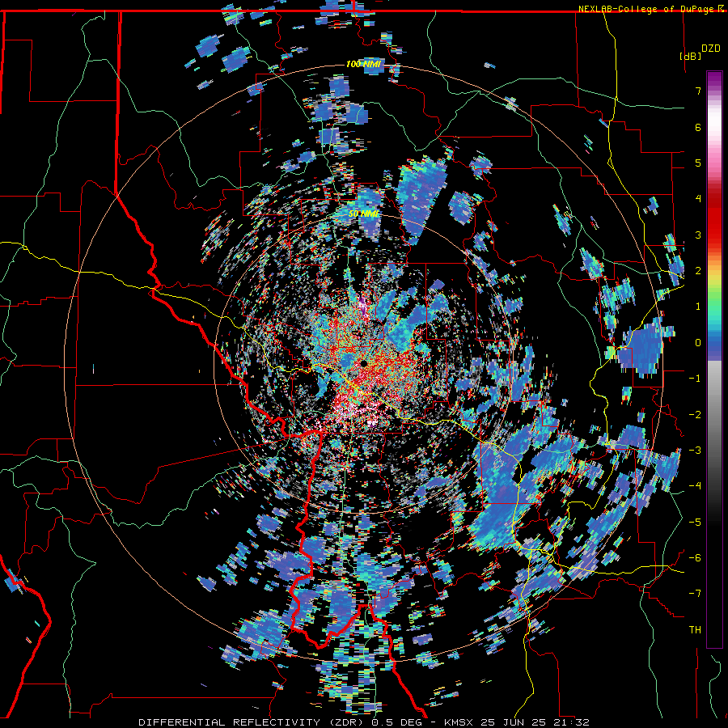Click the TH threshold label on scale
The width and height of the screenshot is (728, 728).
[x=695, y=630]
